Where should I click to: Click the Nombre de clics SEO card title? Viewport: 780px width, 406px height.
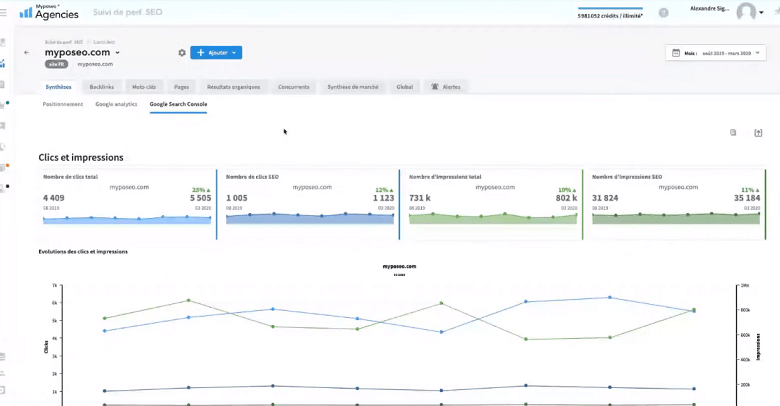[x=252, y=177]
